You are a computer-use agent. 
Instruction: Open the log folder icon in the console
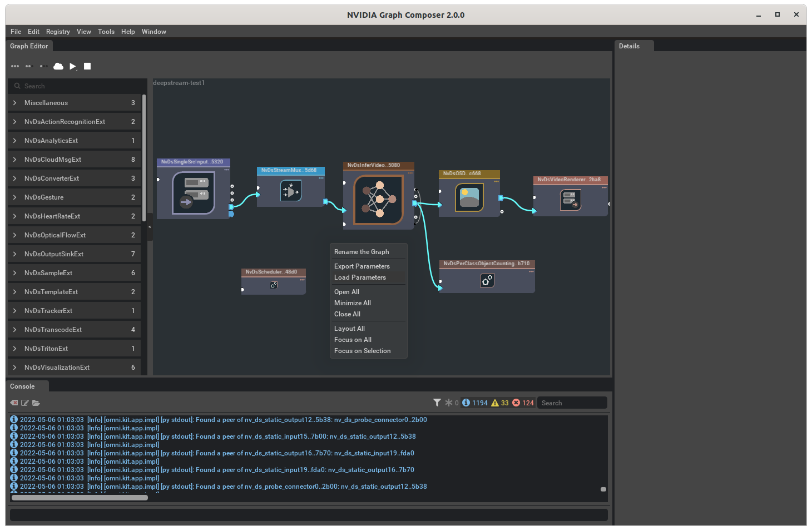pyautogui.click(x=36, y=403)
